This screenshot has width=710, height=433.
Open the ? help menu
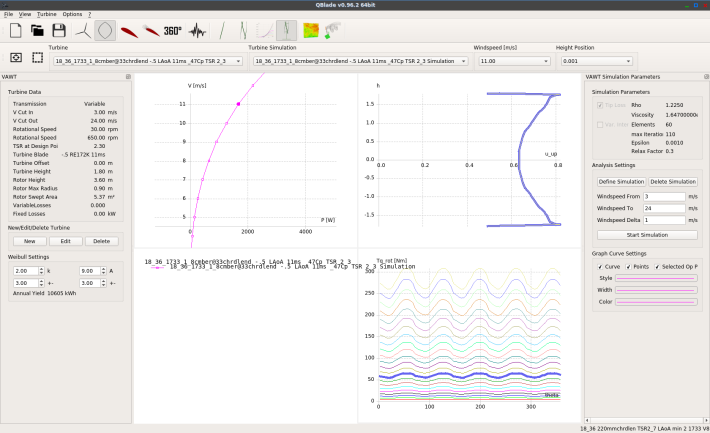click(x=90, y=14)
